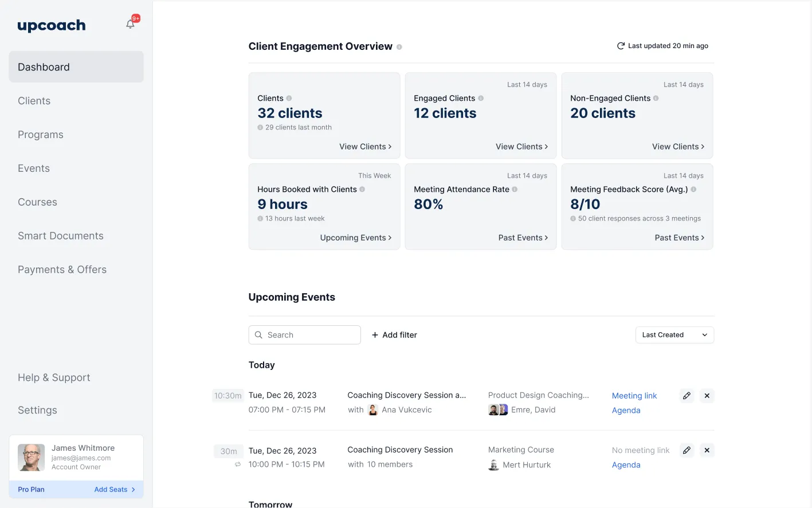Edit the Coaching Discovery Session with Ana Vukcevic
This screenshot has height=508, width=812.
click(687, 395)
